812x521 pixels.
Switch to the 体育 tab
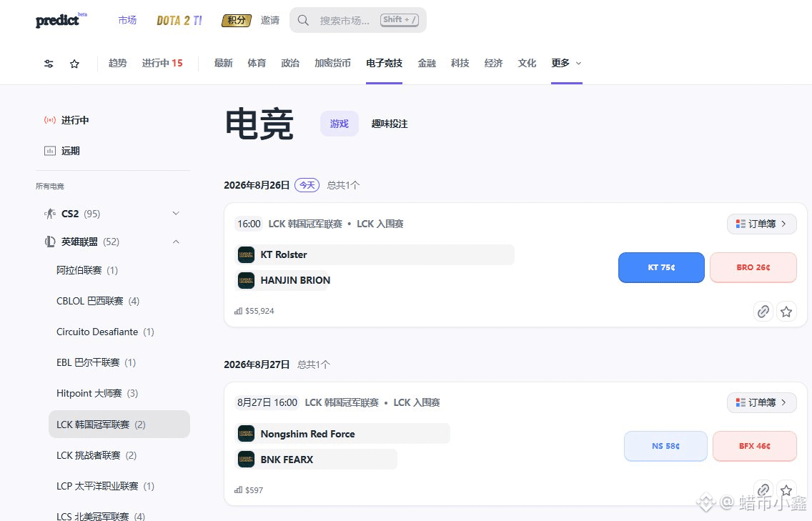[257, 63]
